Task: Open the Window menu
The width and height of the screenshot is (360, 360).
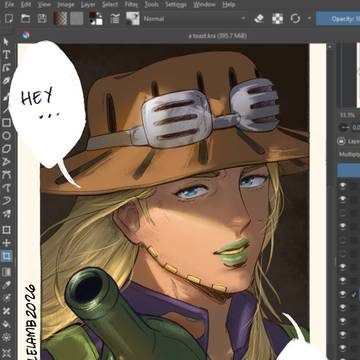Action: coord(205,5)
